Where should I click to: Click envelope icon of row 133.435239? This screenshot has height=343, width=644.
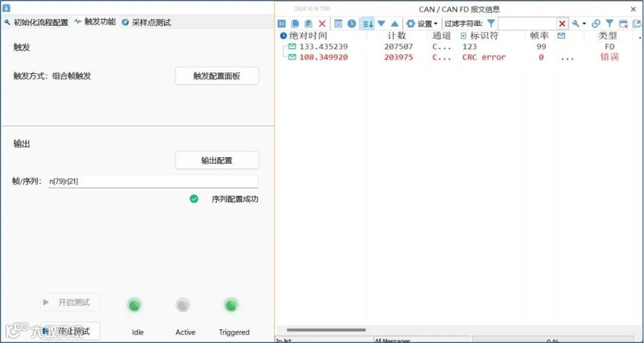tap(292, 46)
